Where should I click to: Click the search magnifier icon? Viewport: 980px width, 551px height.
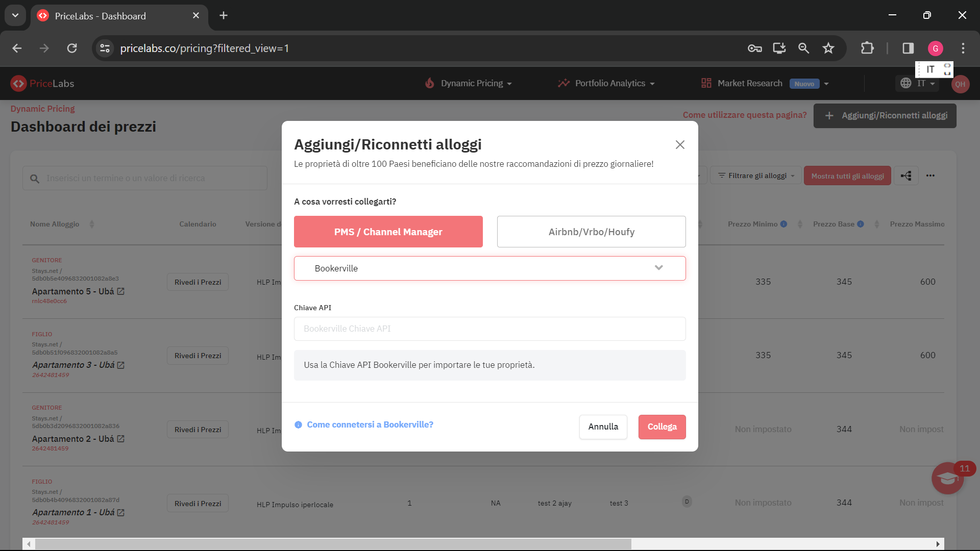(35, 179)
